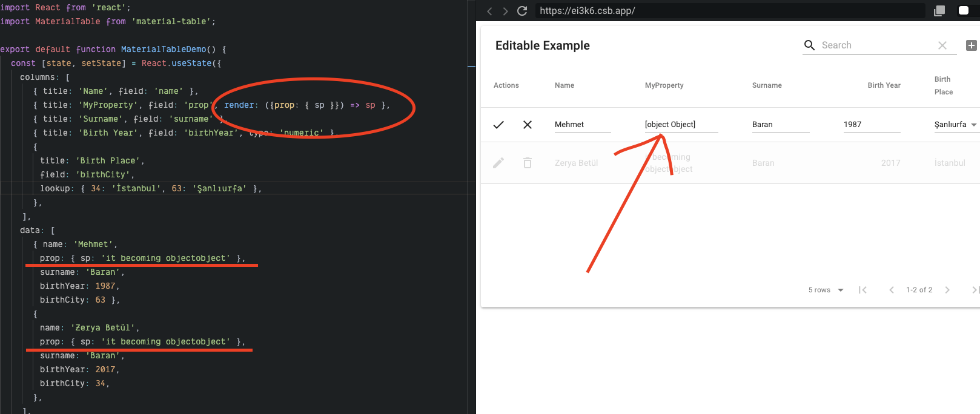Click the import React line in code
The width and height of the screenshot is (980, 414).
(65, 7)
